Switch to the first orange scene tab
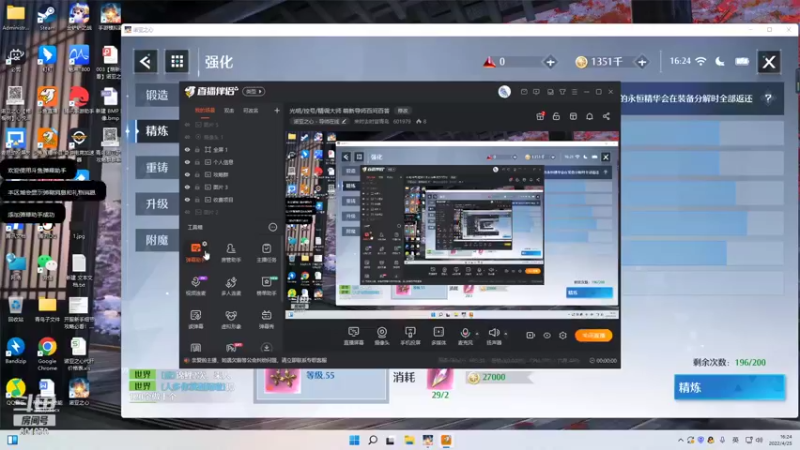The width and height of the screenshot is (800, 450). tap(205, 110)
